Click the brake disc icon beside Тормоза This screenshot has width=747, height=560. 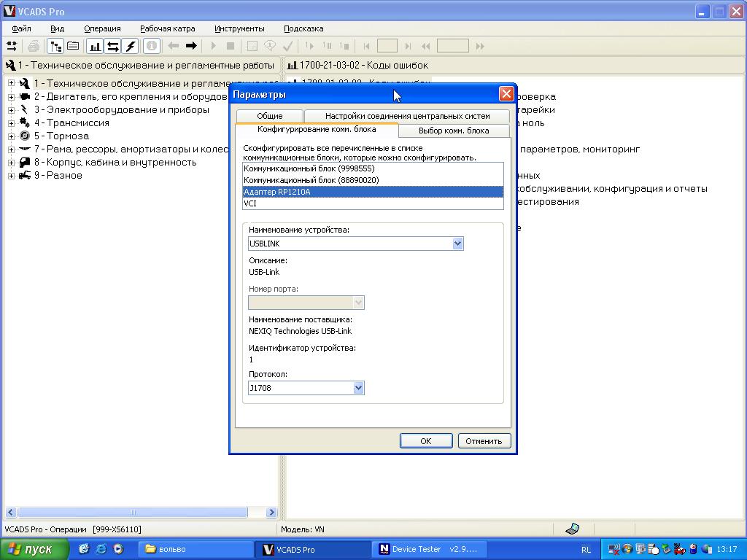point(24,136)
